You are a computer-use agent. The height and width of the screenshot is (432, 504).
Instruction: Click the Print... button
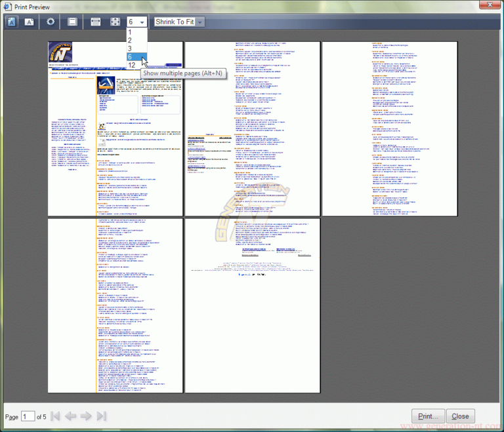pos(428,416)
